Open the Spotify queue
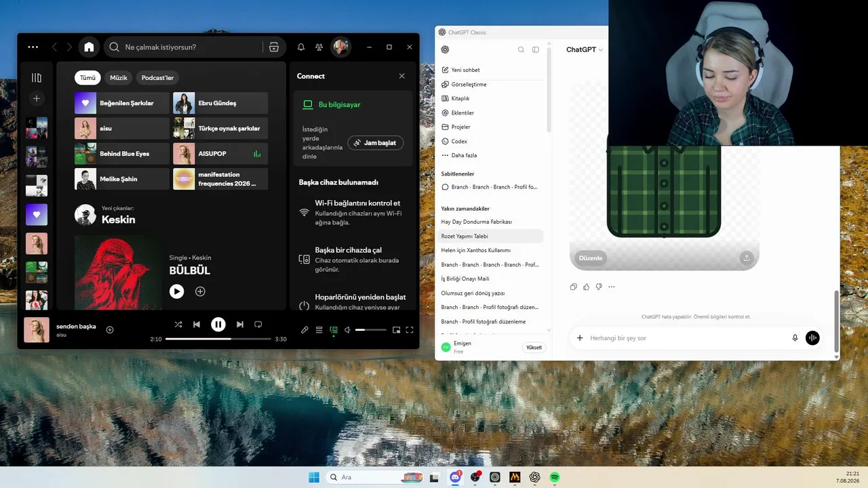 319,330
